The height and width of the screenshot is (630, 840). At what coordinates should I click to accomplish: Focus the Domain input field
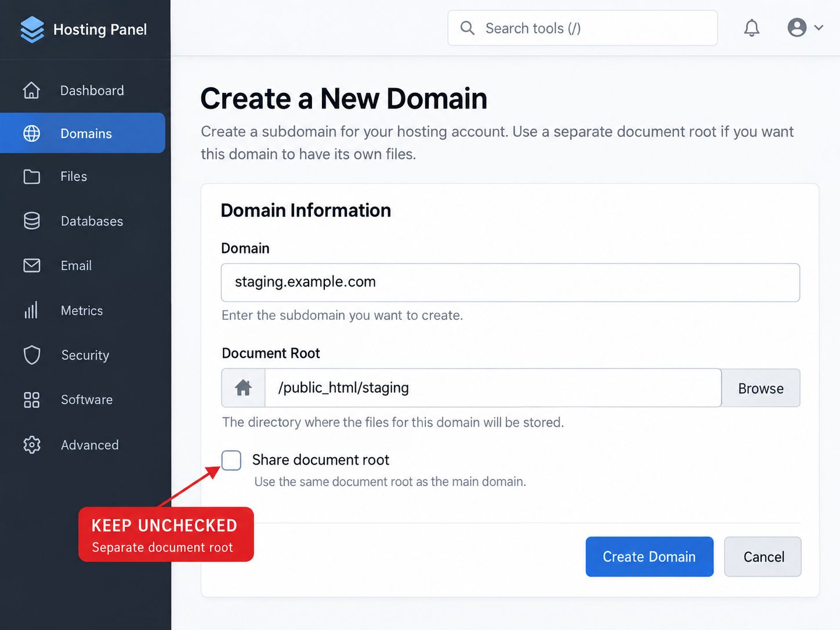point(510,283)
